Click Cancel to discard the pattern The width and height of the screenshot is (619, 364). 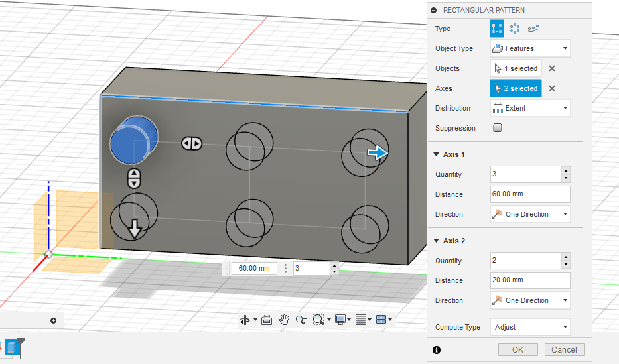click(x=564, y=349)
